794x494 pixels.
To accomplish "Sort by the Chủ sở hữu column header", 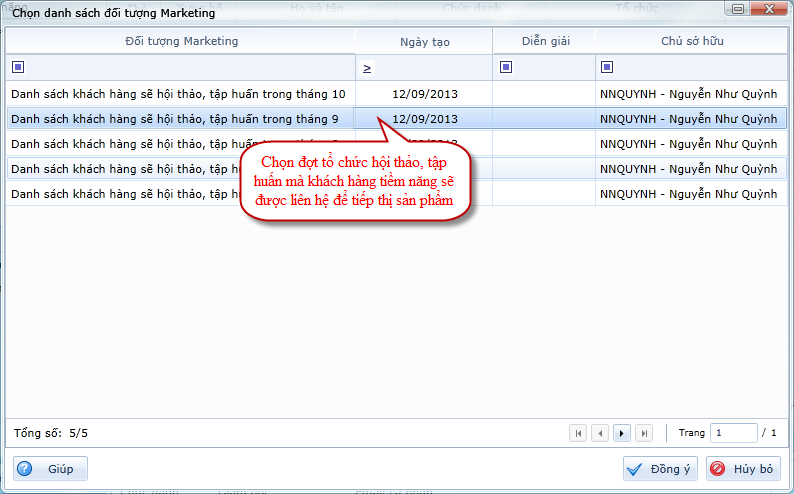I will tap(692, 41).
